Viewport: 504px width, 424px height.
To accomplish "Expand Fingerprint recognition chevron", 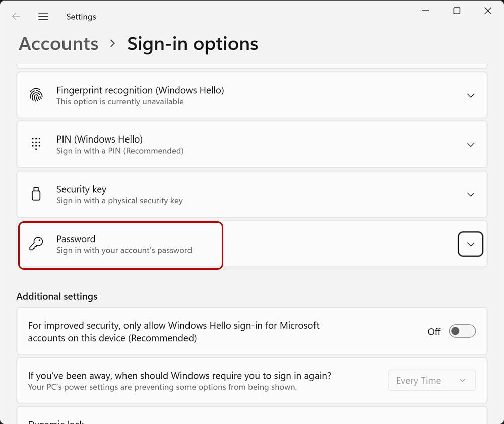I will (471, 95).
